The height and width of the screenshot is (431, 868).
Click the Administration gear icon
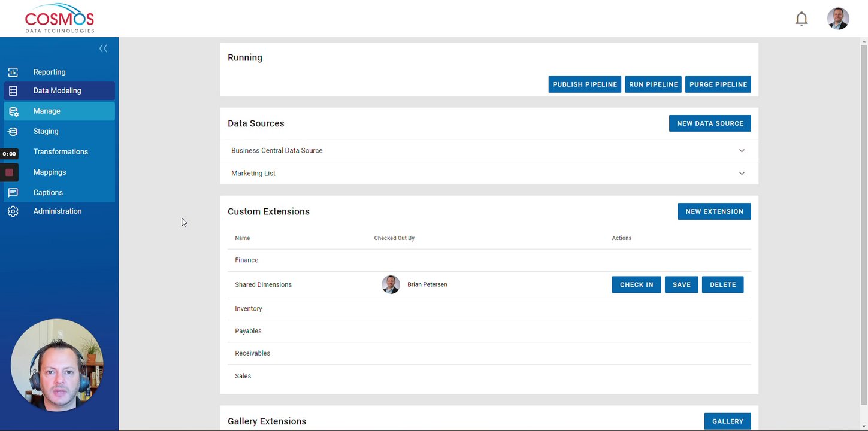click(13, 211)
